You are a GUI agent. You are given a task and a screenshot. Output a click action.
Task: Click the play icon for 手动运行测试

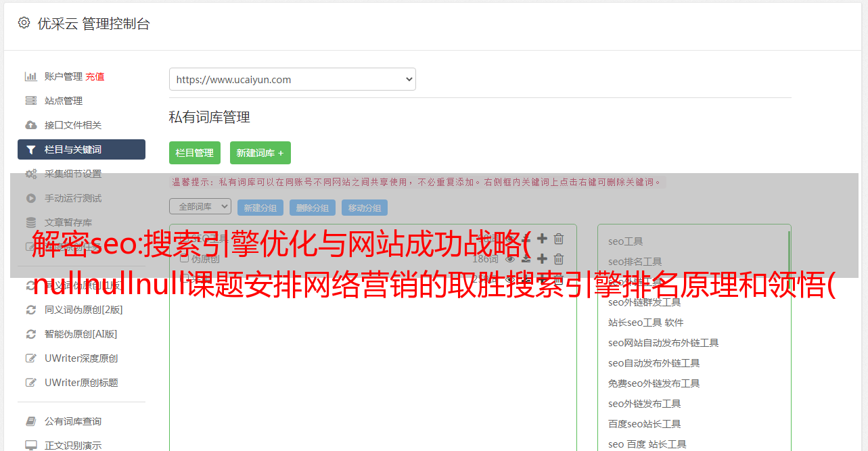point(30,198)
